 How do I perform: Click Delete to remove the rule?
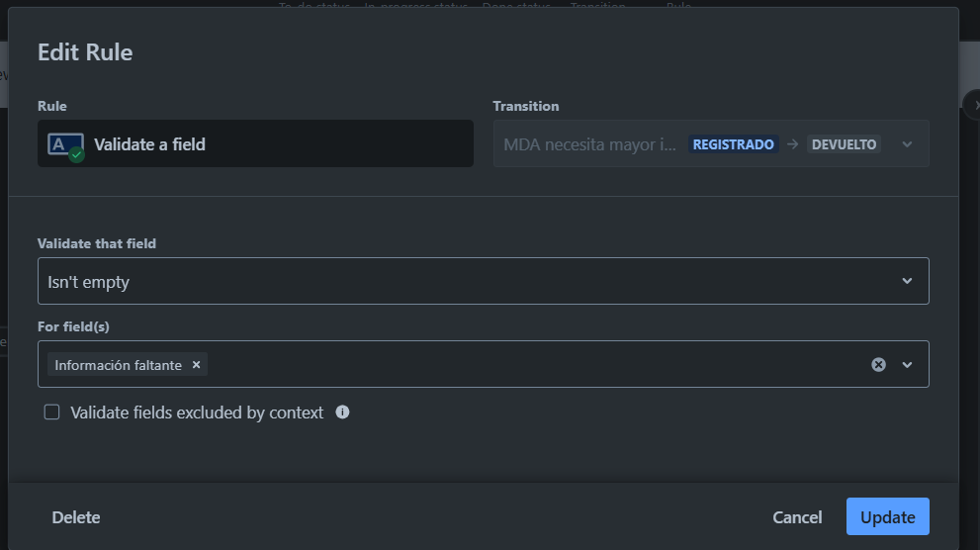[75, 517]
